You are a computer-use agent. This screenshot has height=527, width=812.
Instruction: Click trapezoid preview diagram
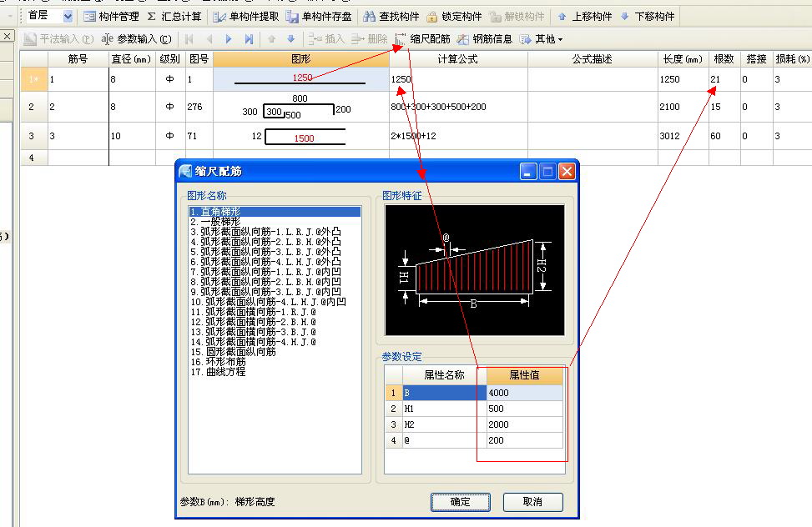474,269
